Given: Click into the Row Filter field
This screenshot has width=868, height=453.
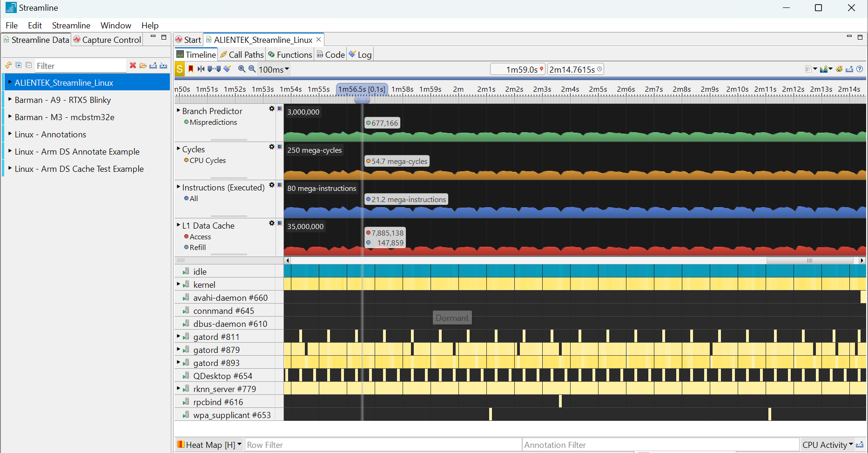Looking at the screenshot, I should tap(382, 445).
